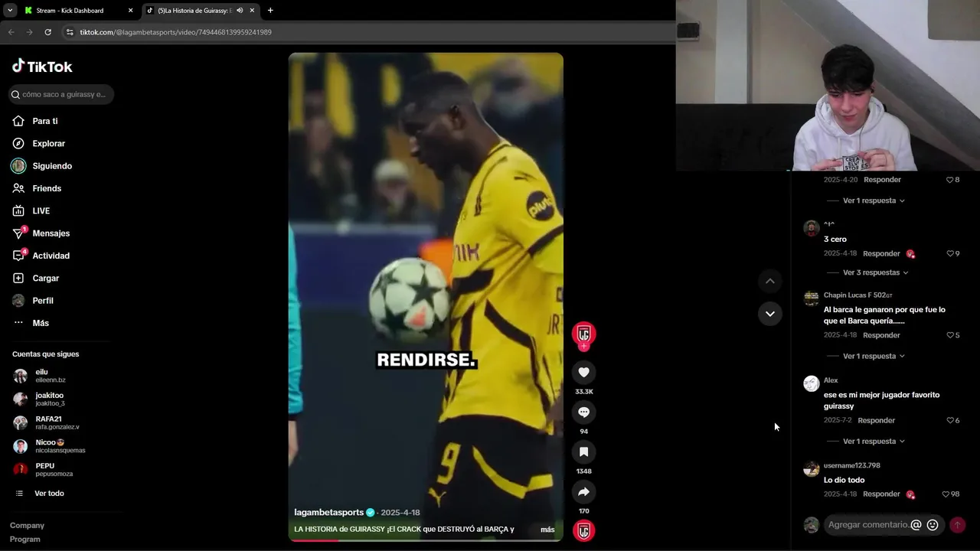Like the 2025-4-20 comment with 8 likes
Screen dimensions: 980x551
pyautogui.click(x=950, y=180)
